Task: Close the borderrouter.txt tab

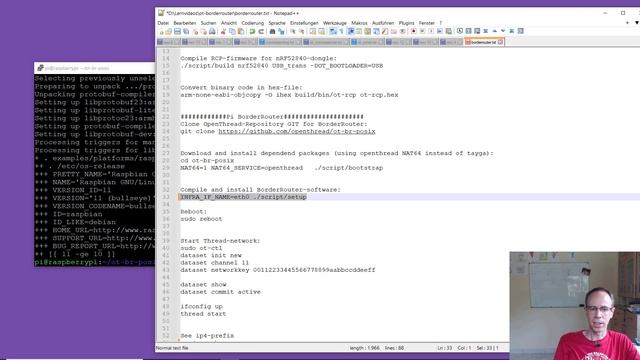Action: [x=500, y=42]
